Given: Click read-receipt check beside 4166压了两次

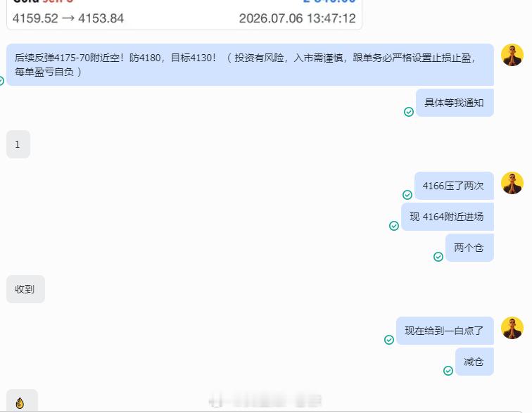Looking at the screenshot, I should point(407,195).
